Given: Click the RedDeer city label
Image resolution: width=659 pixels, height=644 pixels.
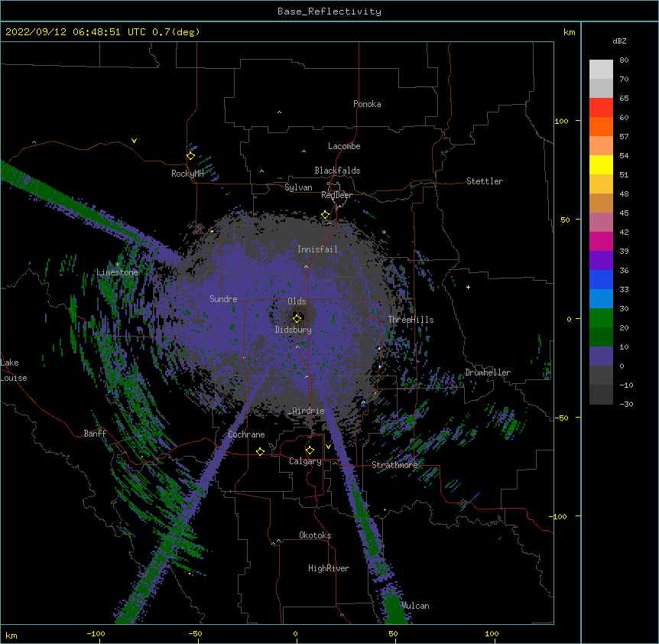Looking at the screenshot, I should tap(336, 195).
